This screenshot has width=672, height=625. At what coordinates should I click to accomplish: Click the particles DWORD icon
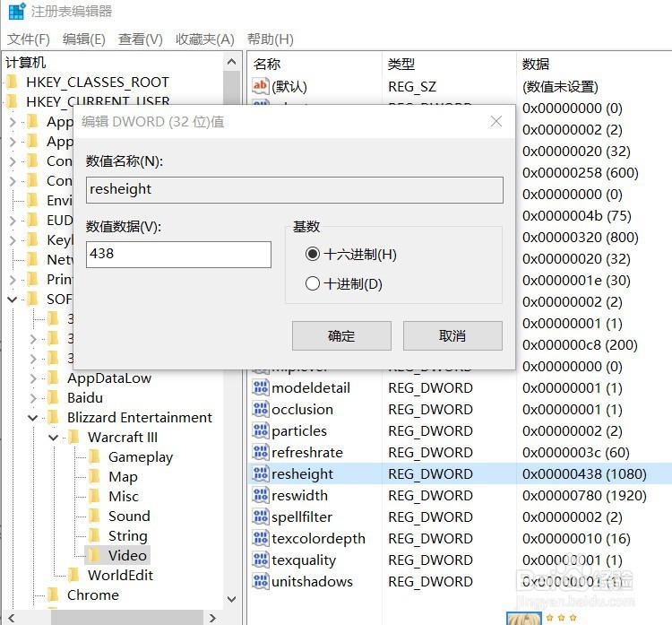[x=260, y=430]
